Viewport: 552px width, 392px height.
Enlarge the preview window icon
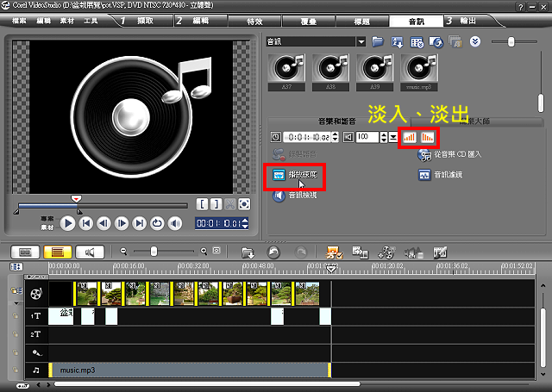coord(244,204)
